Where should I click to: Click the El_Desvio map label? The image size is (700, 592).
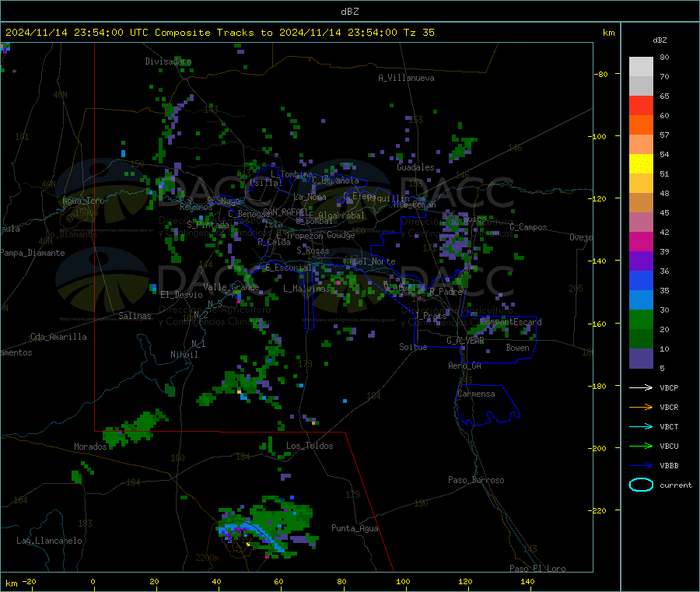point(181,295)
